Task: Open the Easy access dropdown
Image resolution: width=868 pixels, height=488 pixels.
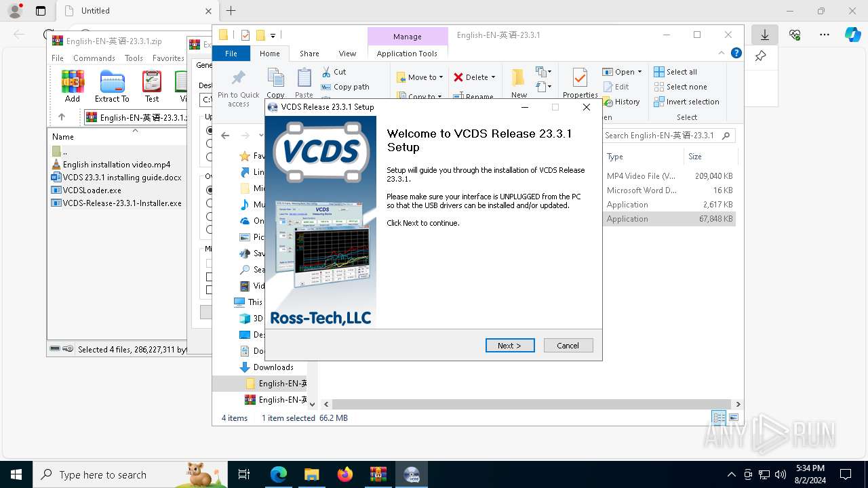Action: pos(542,87)
